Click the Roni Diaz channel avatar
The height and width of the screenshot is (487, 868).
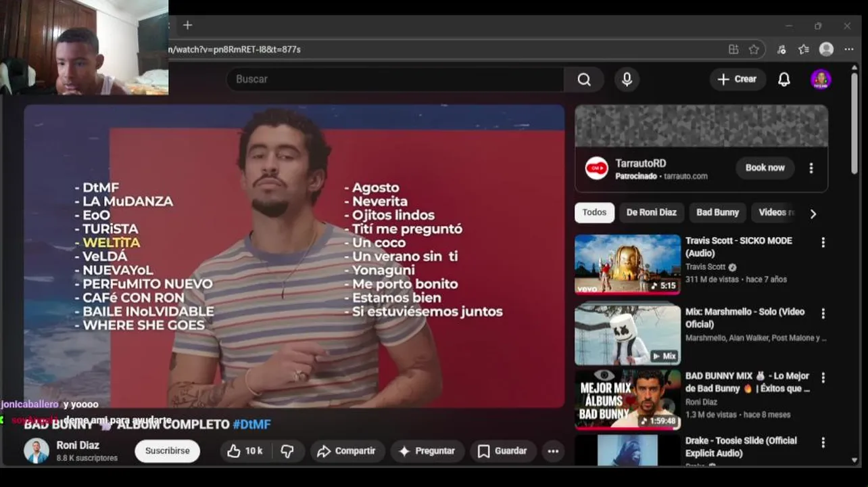[37, 451]
